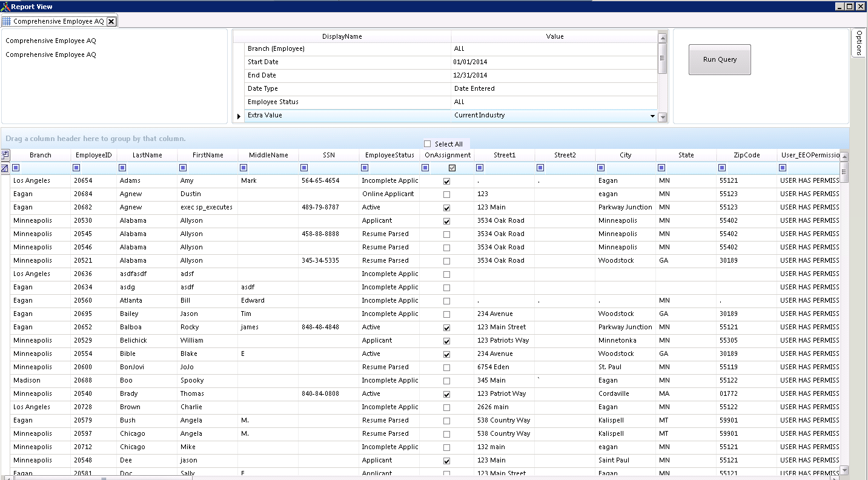The width and height of the screenshot is (868, 480).
Task: Sort by the Branch column header
Action: click(41, 155)
